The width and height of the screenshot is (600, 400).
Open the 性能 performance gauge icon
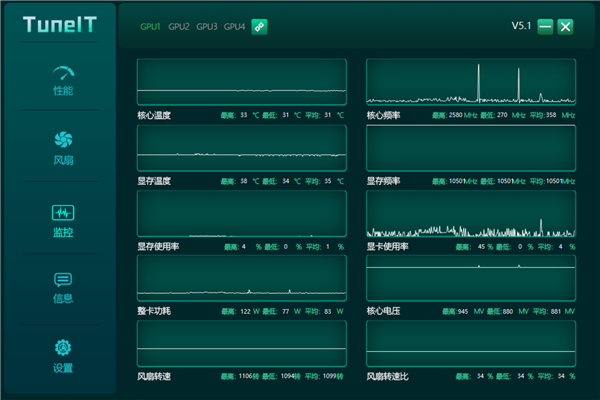click(63, 74)
